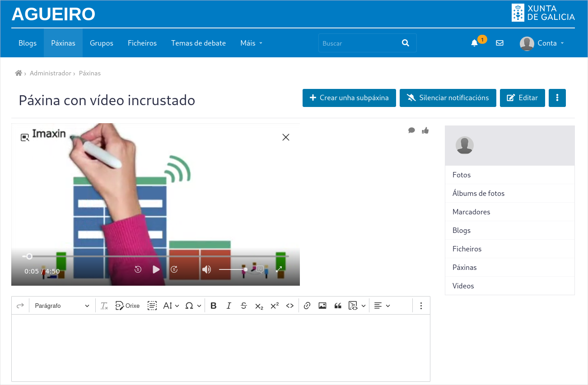Open Ficheiros in the navigation bar
This screenshot has height=385, width=588.
pos(142,43)
